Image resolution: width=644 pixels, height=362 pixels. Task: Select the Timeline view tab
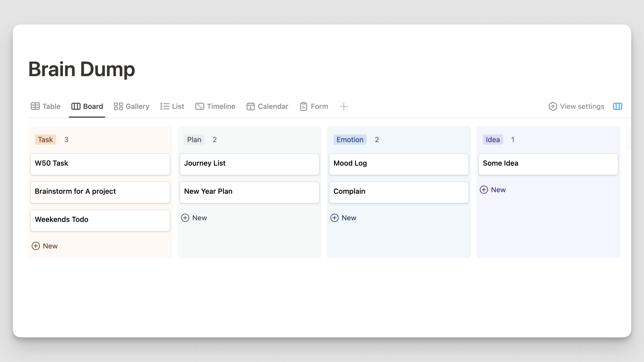coord(215,106)
